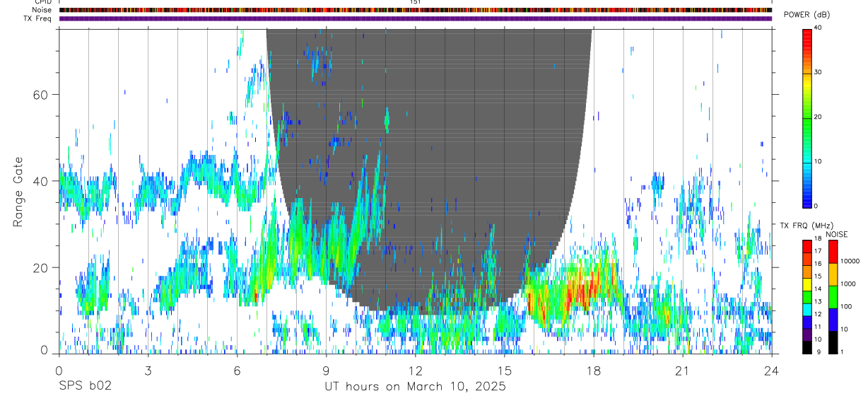This screenshot has height=401, width=868.
Task: Click the "24" hour tick on the time axis
Action: (x=771, y=370)
